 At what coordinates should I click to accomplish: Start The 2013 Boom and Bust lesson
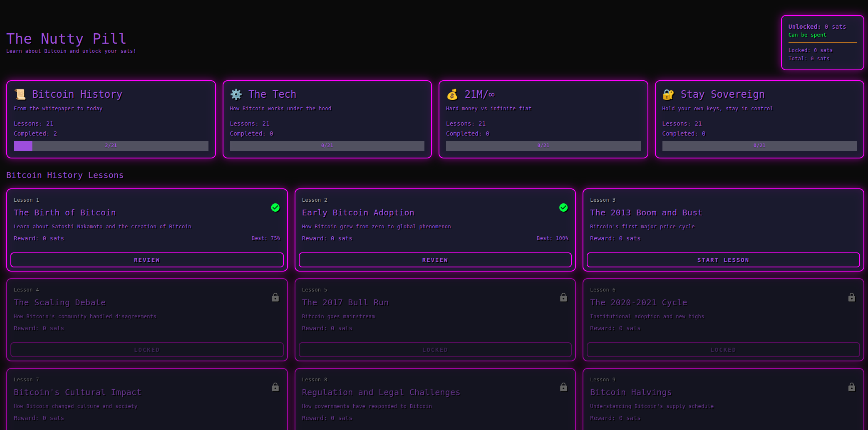(723, 260)
